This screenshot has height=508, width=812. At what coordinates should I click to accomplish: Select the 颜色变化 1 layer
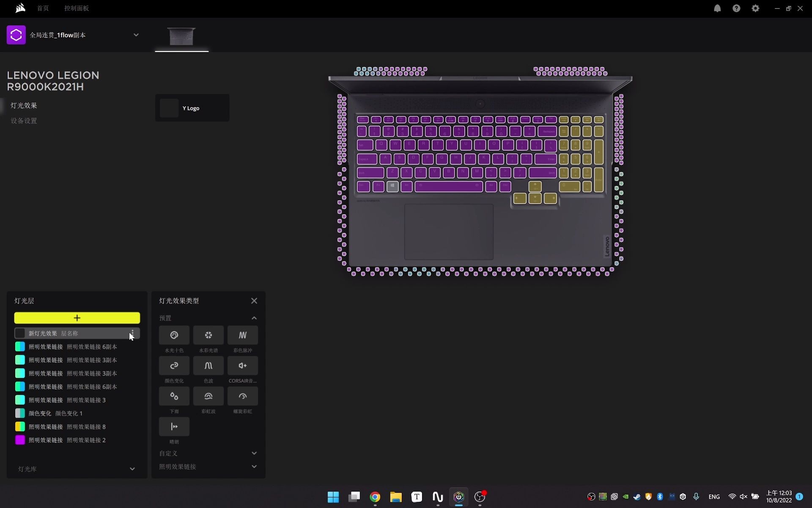coord(77,414)
